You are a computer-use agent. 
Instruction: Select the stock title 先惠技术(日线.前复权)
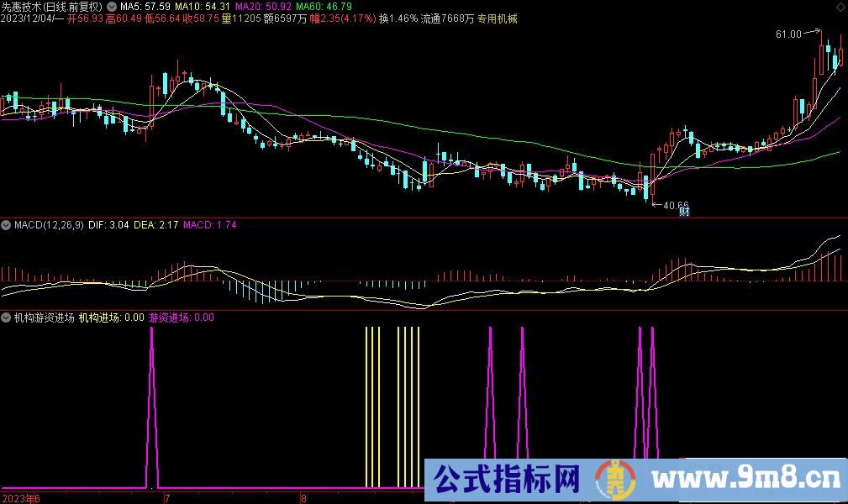coord(52,7)
